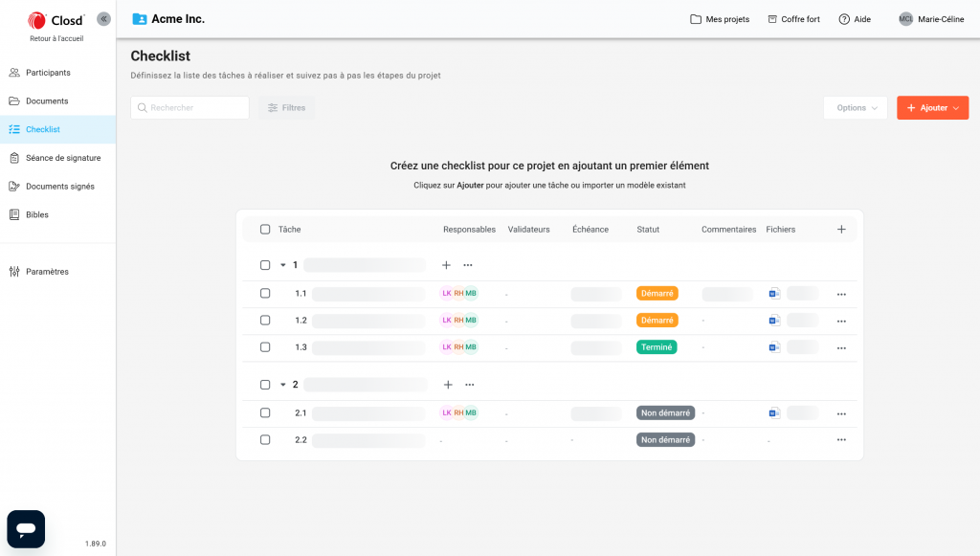Image resolution: width=980 pixels, height=556 pixels.
Task: Click the Filtres button
Action: pos(286,108)
